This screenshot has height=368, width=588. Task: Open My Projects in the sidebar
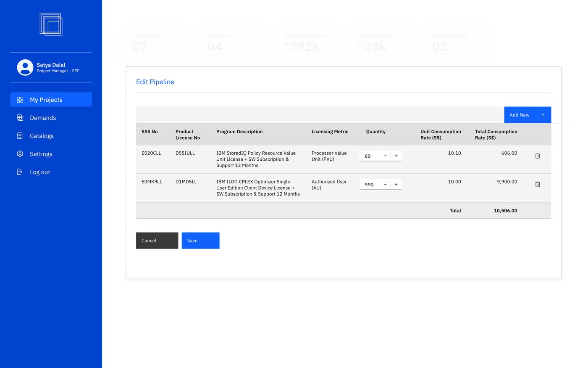(x=51, y=100)
